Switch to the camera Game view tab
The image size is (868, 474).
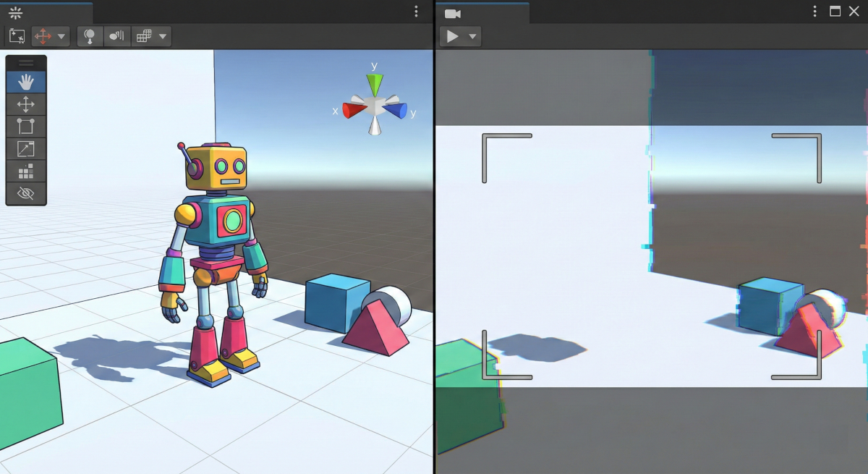453,13
